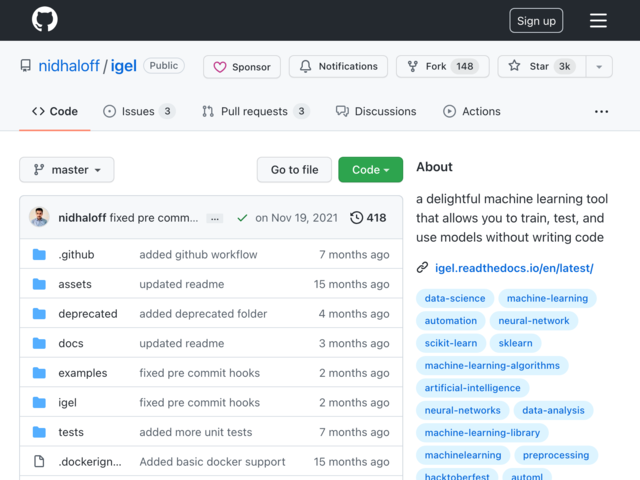This screenshot has width=640, height=480.
Task: Open commit 'added github workflow'
Action: 198,254
